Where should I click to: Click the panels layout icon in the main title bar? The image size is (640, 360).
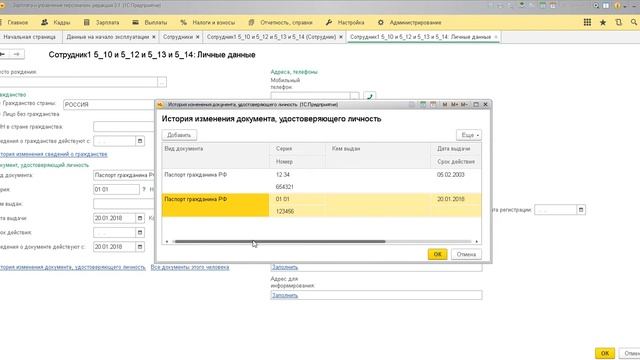point(606,5)
